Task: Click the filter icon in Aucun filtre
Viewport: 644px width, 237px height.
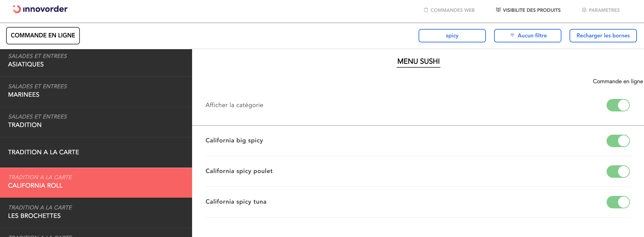Action: tap(512, 35)
